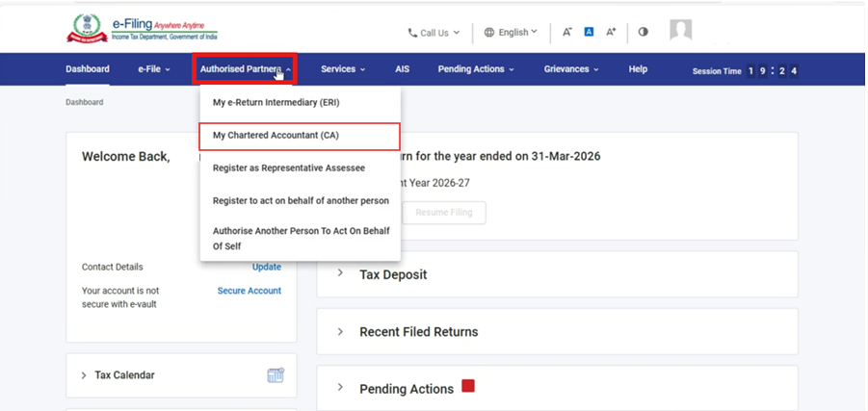The width and height of the screenshot is (868, 411).
Task: Open the Tax Calendar icon
Action: pyautogui.click(x=276, y=375)
